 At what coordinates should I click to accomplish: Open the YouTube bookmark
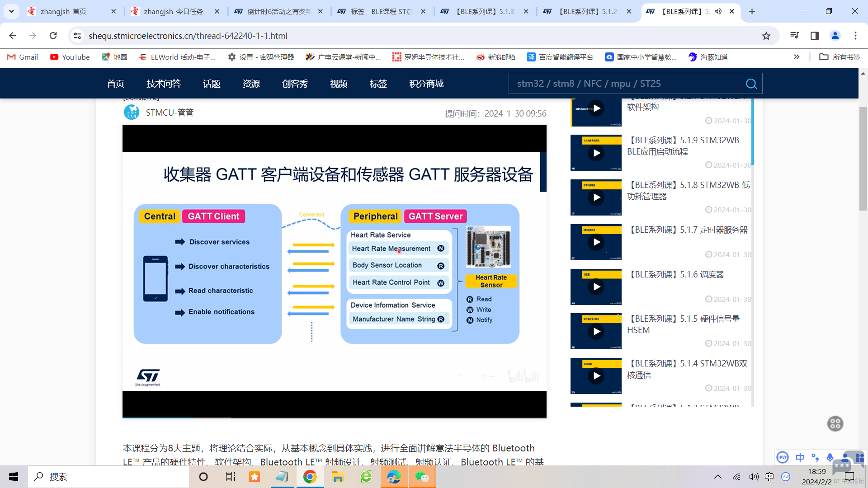70,57
